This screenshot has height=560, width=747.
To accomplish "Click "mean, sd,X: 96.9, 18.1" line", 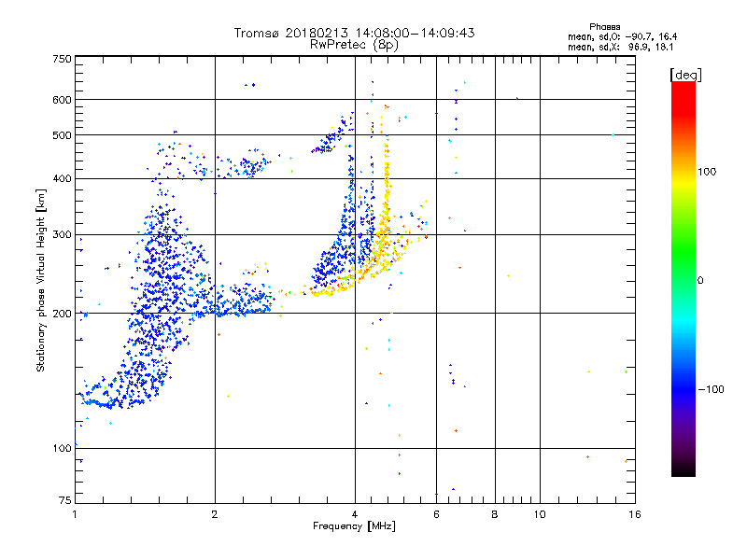I will coord(620,47).
